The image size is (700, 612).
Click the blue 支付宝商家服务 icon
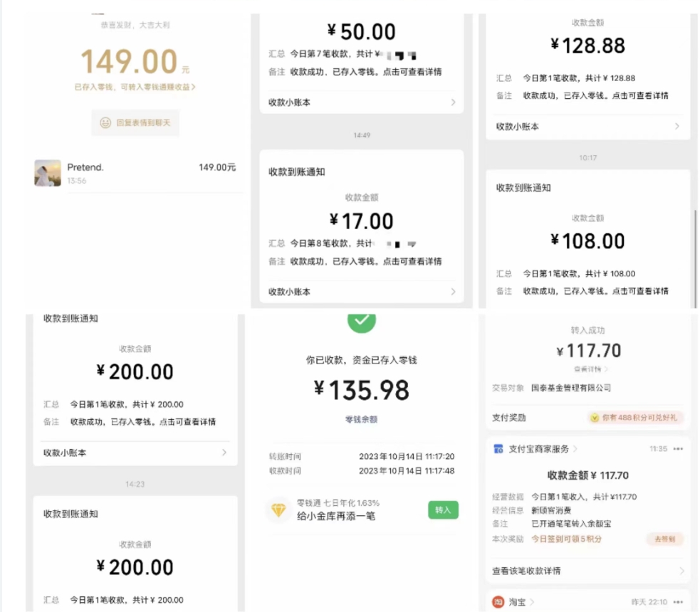498,449
